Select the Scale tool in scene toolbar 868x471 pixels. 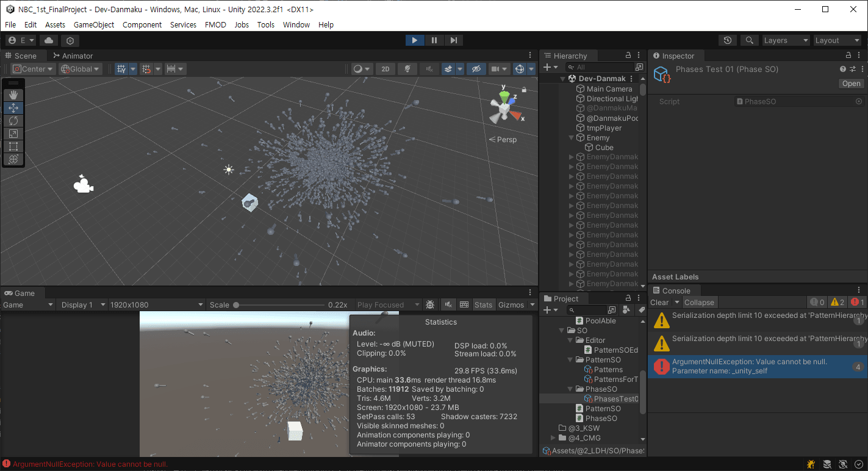pyautogui.click(x=13, y=134)
